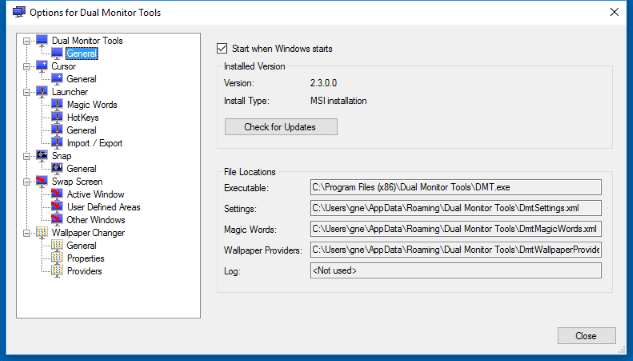Collapse the Launcher tree node

click(x=27, y=92)
